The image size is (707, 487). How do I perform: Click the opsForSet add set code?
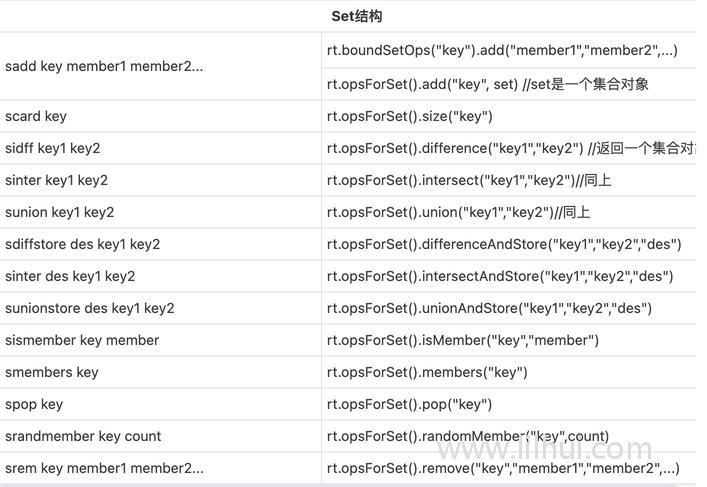(487, 84)
